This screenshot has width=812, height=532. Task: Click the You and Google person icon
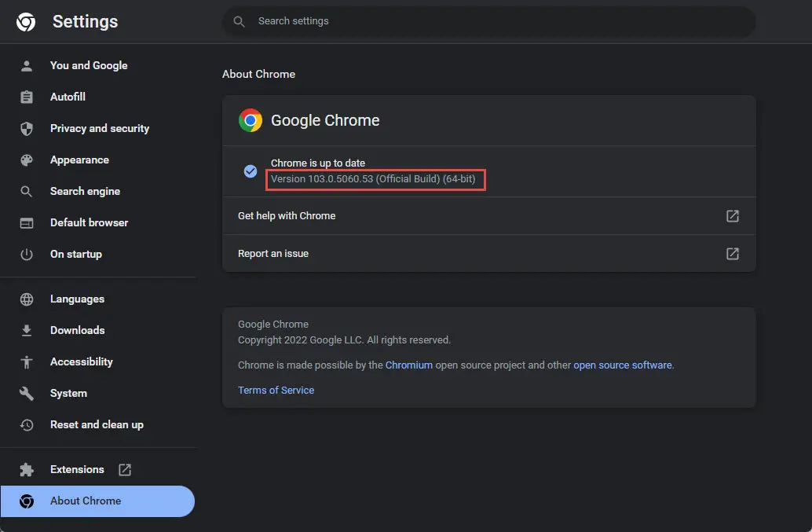(27, 66)
